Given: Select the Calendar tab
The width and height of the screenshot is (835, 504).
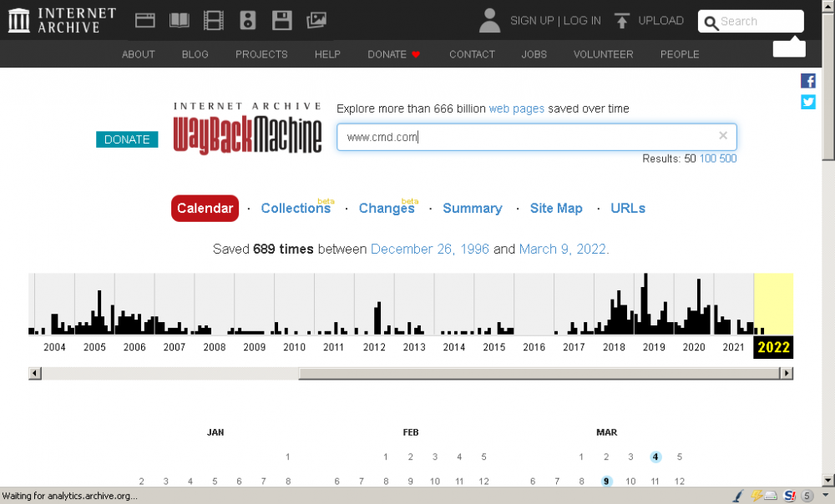Looking at the screenshot, I should [x=205, y=208].
